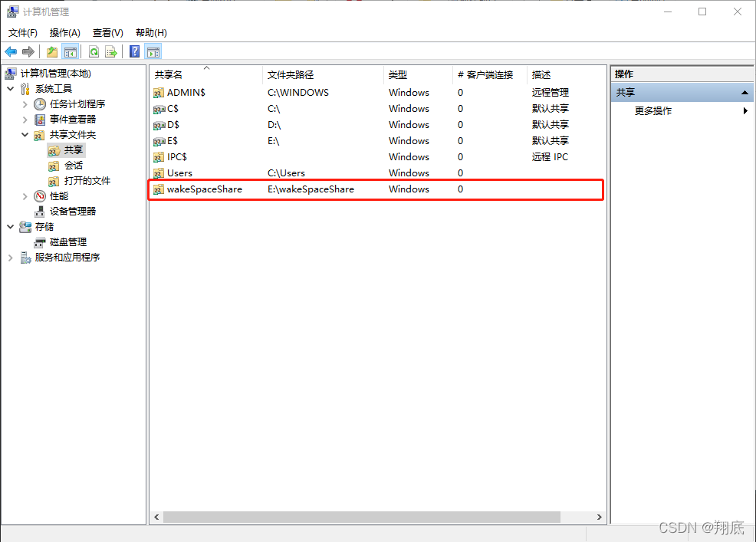Click the Back arrow toolbar icon
This screenshot has width=756, height=542.
tap(11, 51)
